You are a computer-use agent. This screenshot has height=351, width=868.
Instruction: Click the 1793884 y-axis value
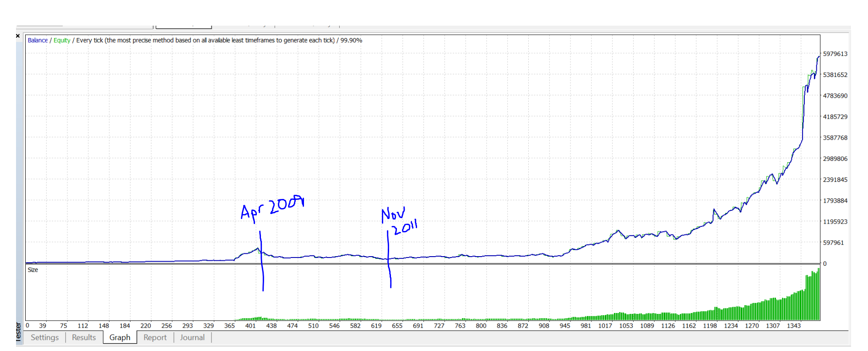coord(835,201)
